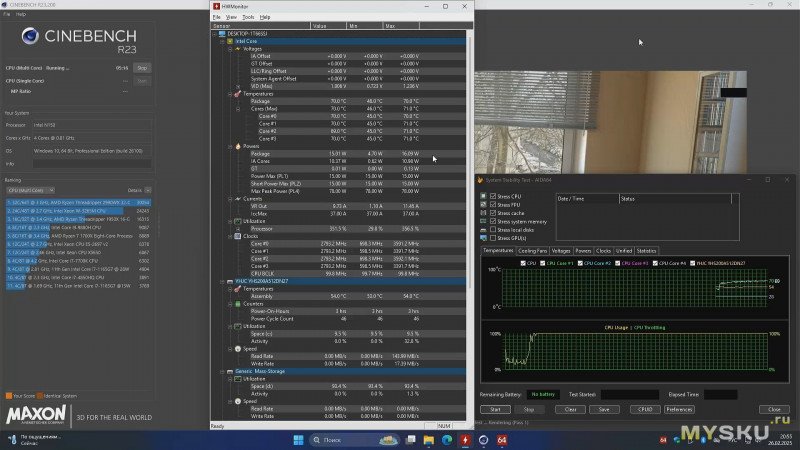Click the Preferences button in AIDA64
Screen dimensions: 800x450
(679, 409)
